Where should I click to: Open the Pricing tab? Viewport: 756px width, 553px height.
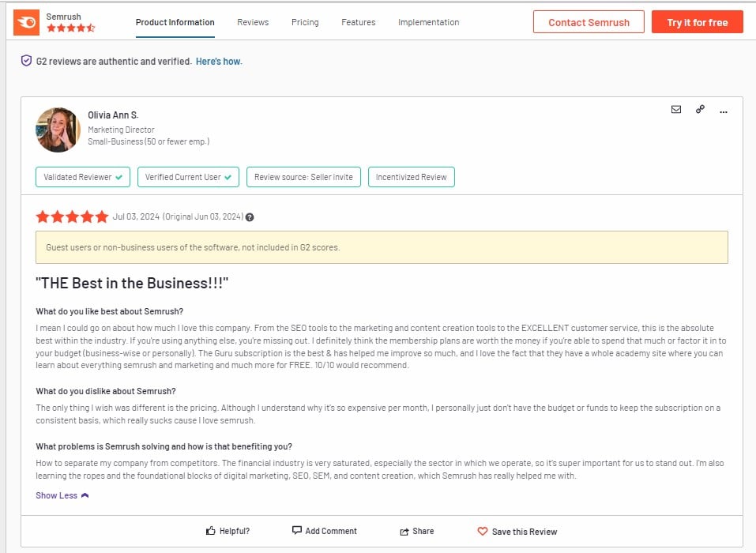[x=305, y=22]
